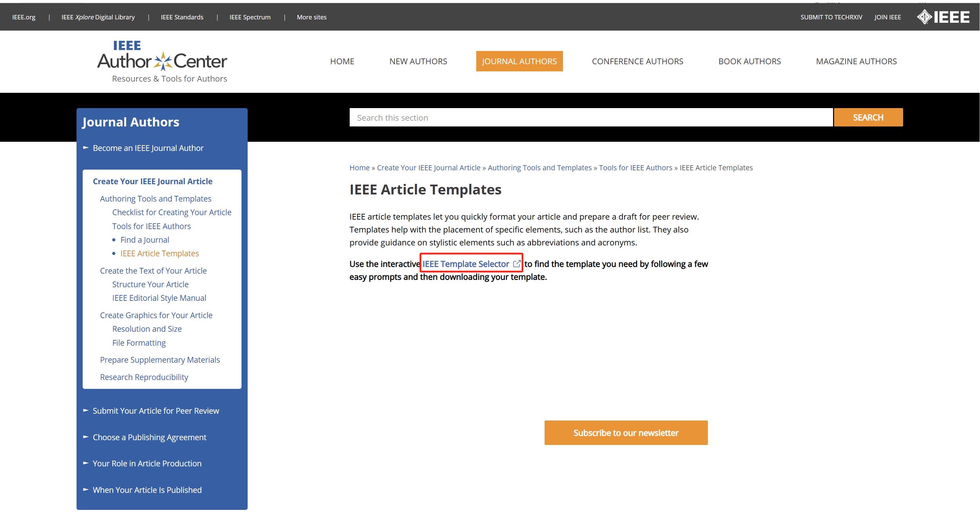Open More sites in the top bar
The width and height of the screenshot is (980, 516).
tap(312, 17)
